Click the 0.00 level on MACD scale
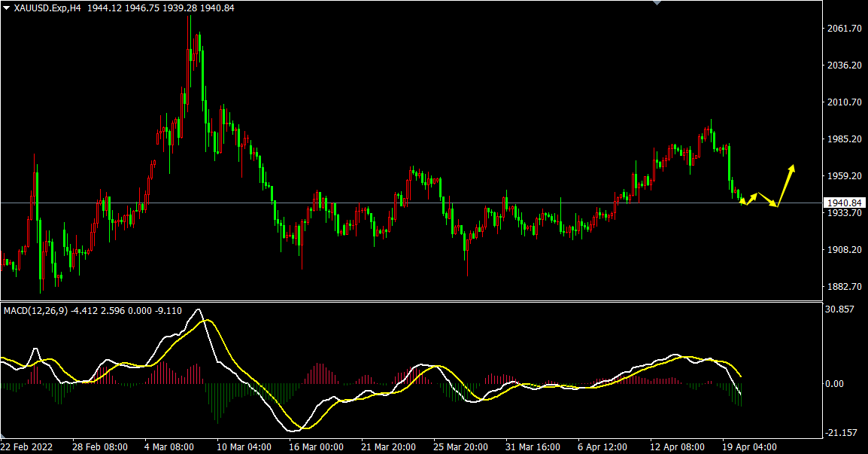This screenshot has height=454, width=868. click(x=835, y=384)
